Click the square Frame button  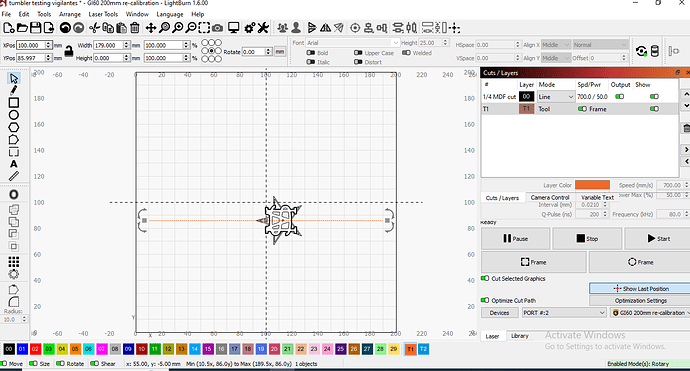click(533, 262)
